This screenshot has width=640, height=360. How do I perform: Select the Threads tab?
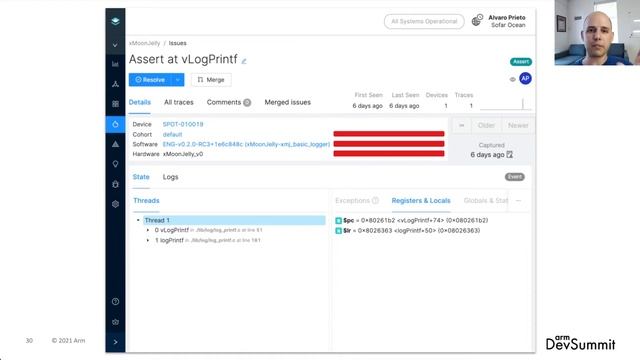point(146,200)
